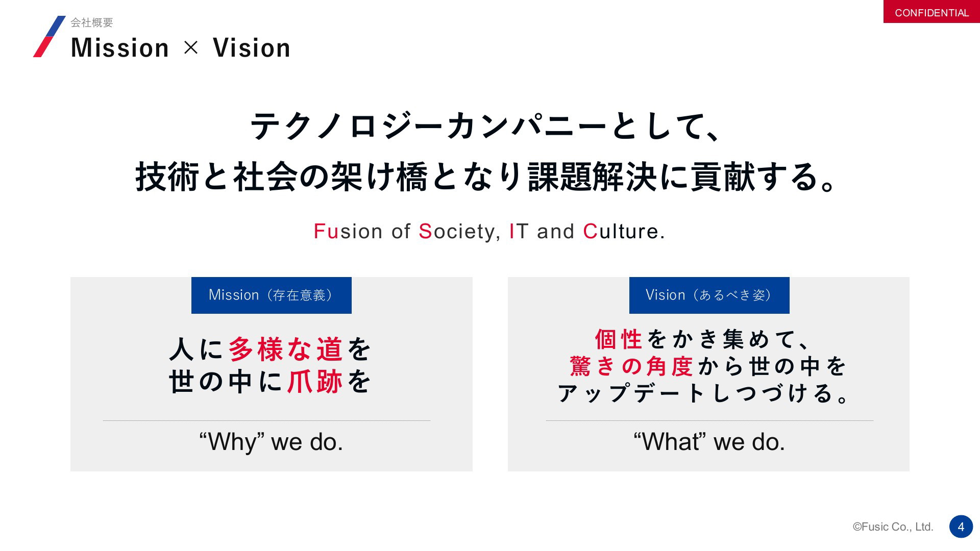Click the red 驚きの角度 phrase
This screenshot has width=980, height=551.
coord(631,366)
